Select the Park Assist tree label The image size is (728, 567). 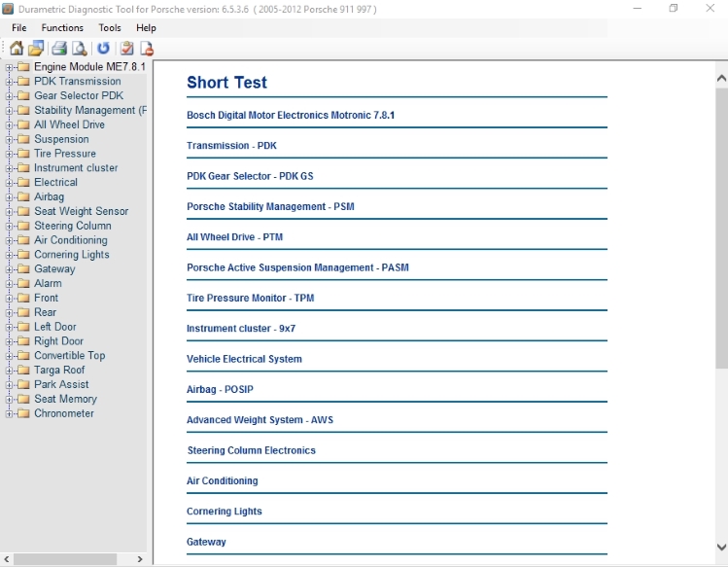[x=61, y=384]
